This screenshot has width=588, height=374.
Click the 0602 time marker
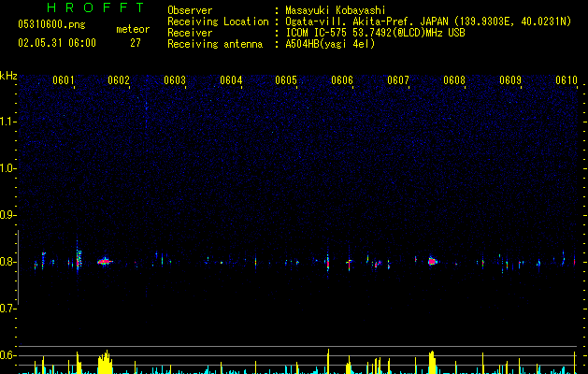coord(119,80)
